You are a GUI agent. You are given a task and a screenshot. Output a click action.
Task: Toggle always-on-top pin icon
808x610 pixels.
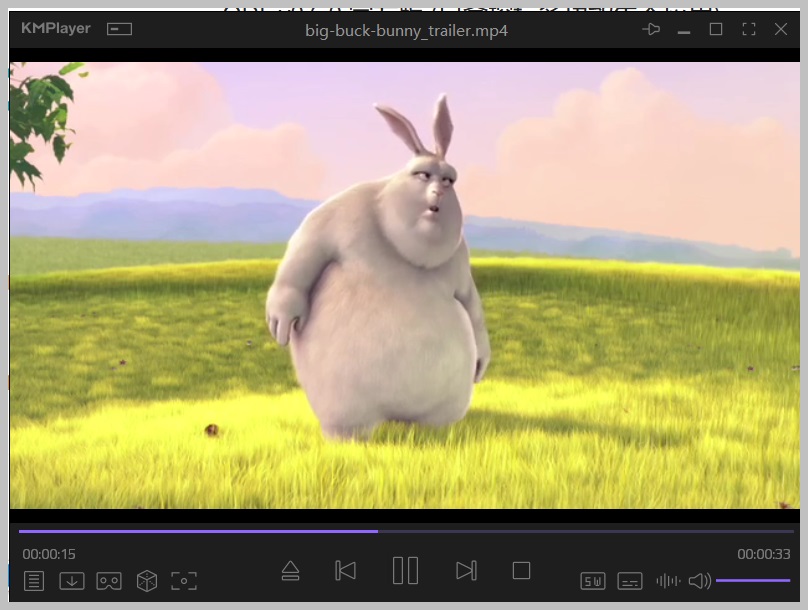pyautogui.click(x=651, y=30)
